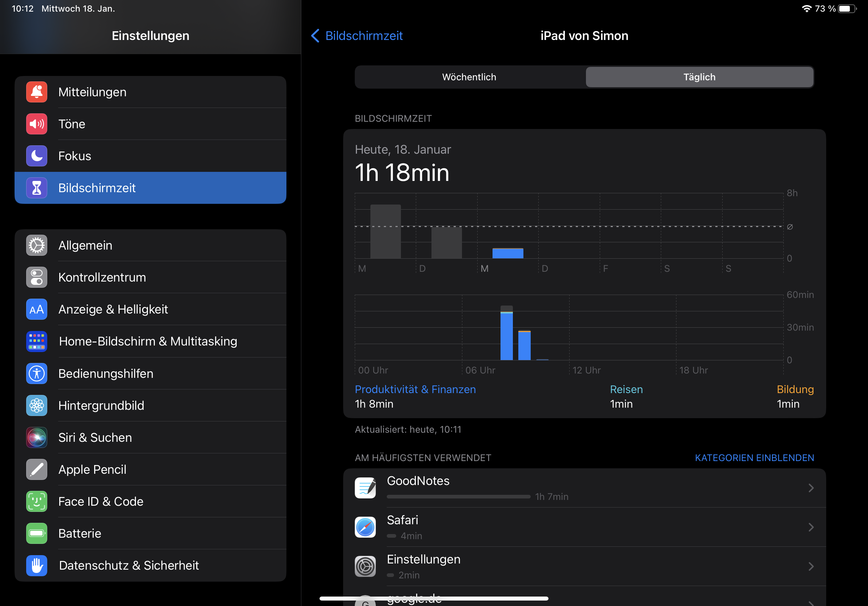This screenshot has height=606, width=868.
Task: Open the GoodNotes app icon
Action: (365, 488)
